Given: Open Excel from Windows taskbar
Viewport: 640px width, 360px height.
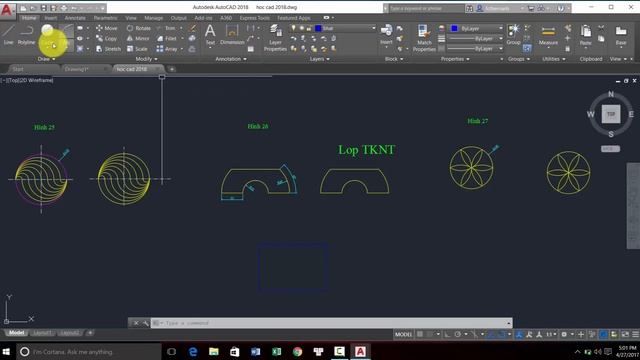Looking at the screenshot, I should (x=276, y=351).
